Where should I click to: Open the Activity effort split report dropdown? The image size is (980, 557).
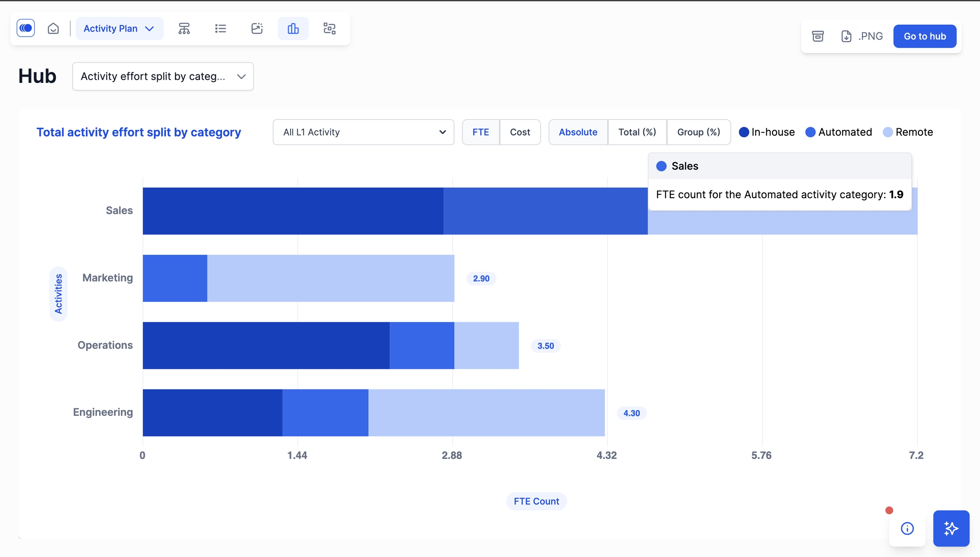(163, 77)
